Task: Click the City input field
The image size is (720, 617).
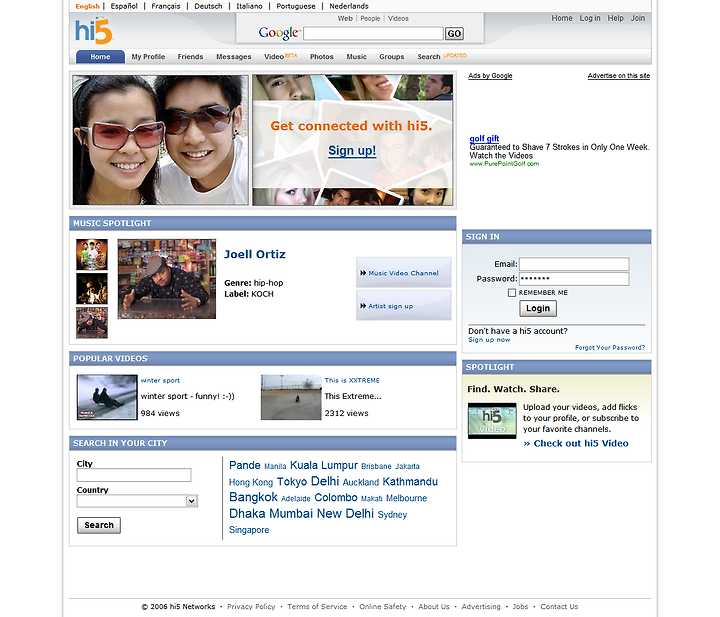Action: coord(134,475)
